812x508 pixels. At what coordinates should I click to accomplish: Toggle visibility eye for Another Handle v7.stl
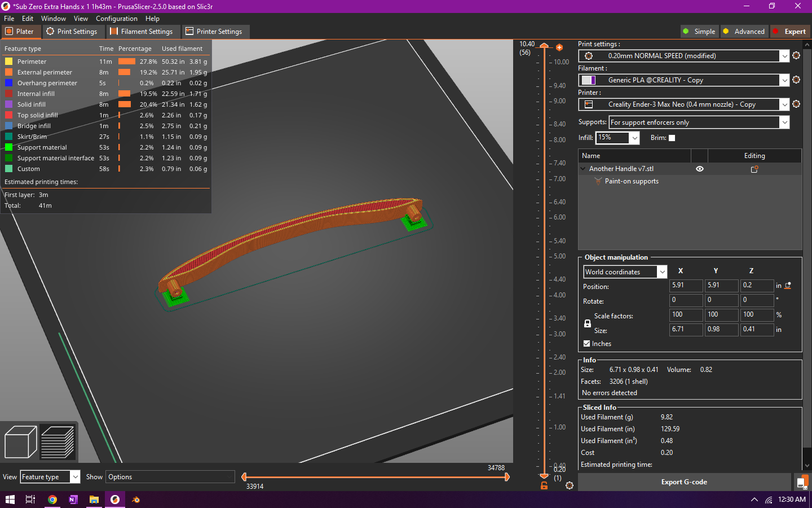(x=700, y=169)
